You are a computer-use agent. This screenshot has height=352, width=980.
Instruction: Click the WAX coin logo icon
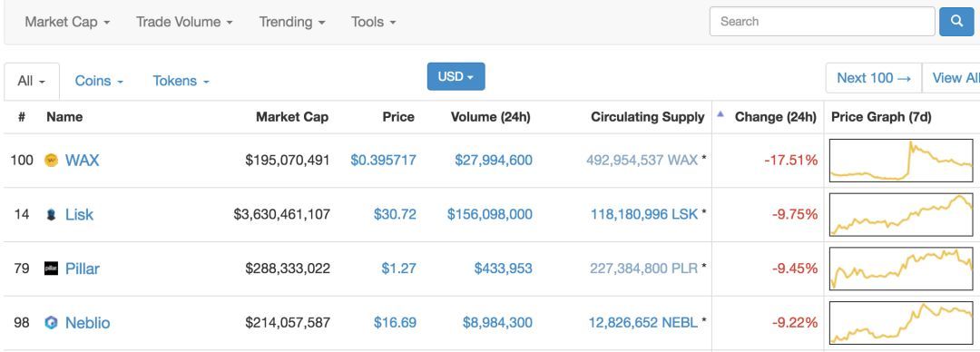coord(51,161)
